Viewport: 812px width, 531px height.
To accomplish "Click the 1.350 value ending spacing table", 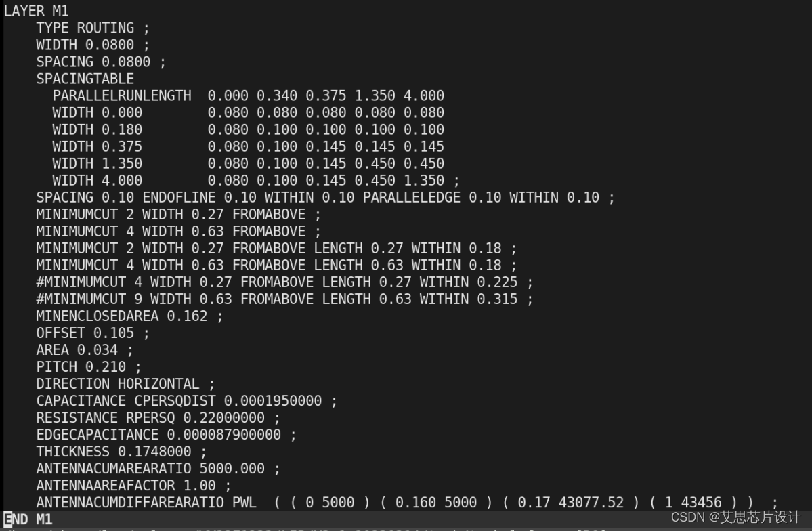I will coord(423,181).
